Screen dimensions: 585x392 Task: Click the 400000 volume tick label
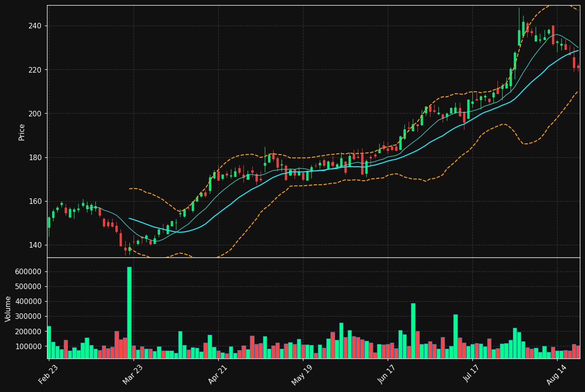coord(29,302)
